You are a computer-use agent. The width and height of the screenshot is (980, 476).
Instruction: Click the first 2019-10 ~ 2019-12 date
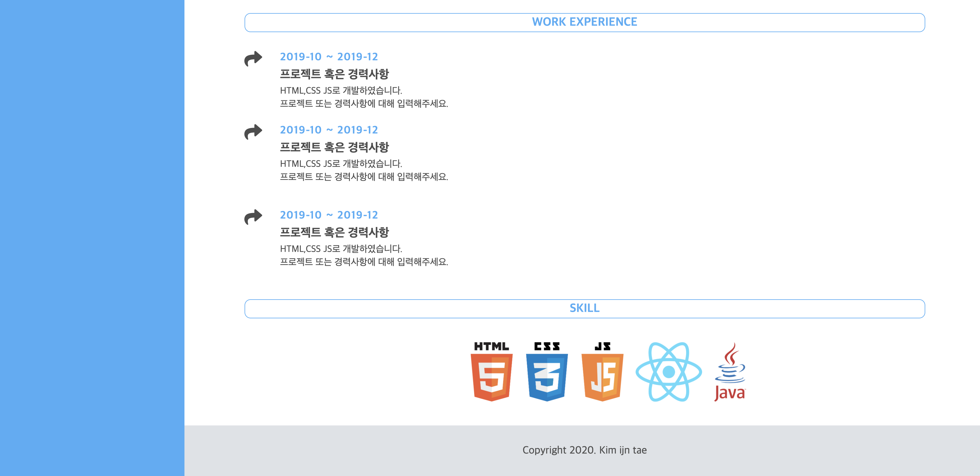[329, 57]
